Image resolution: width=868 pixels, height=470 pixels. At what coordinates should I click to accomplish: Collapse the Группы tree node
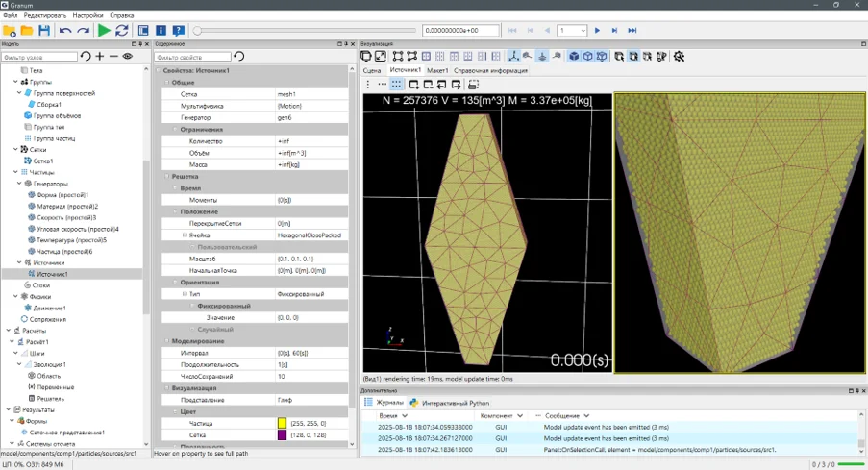(15, 82)
